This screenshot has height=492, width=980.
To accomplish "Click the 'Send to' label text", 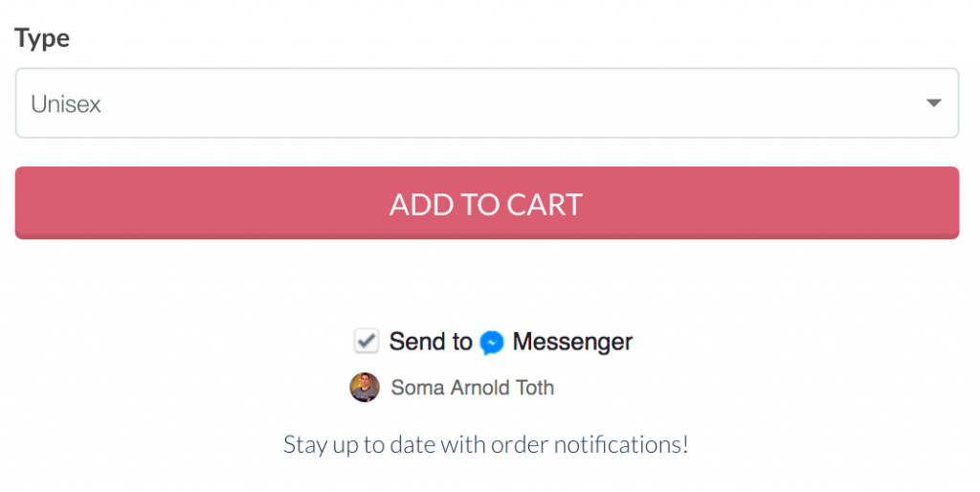I will [431, 342].
